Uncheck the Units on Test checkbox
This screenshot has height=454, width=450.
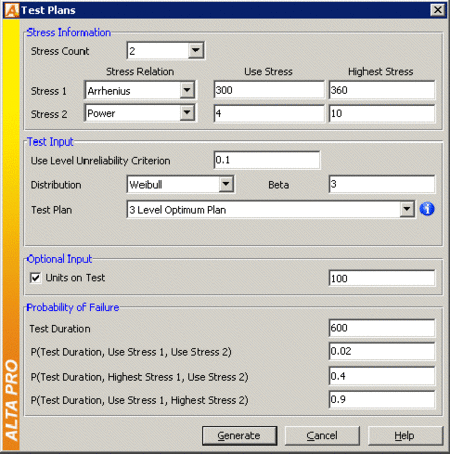(35, 278)
